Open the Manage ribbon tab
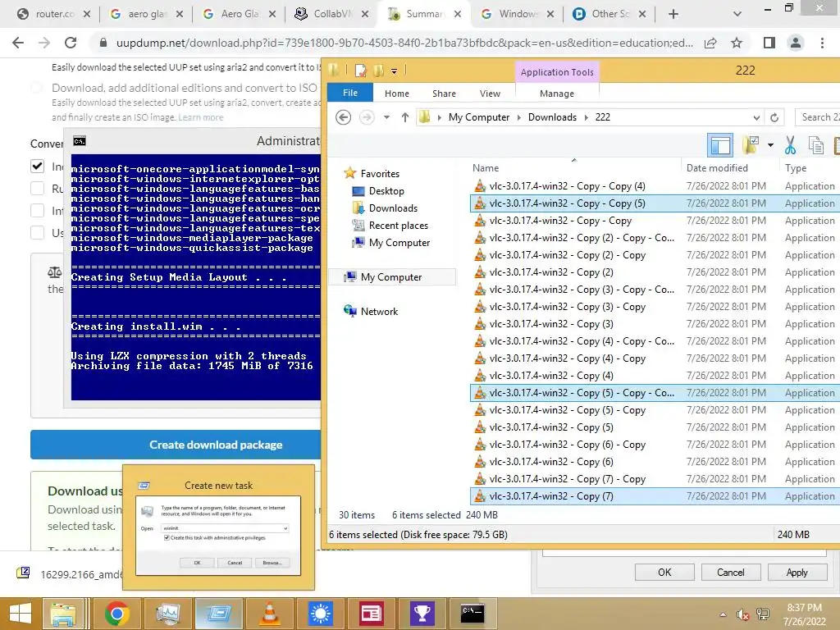 tap(557, 94)
